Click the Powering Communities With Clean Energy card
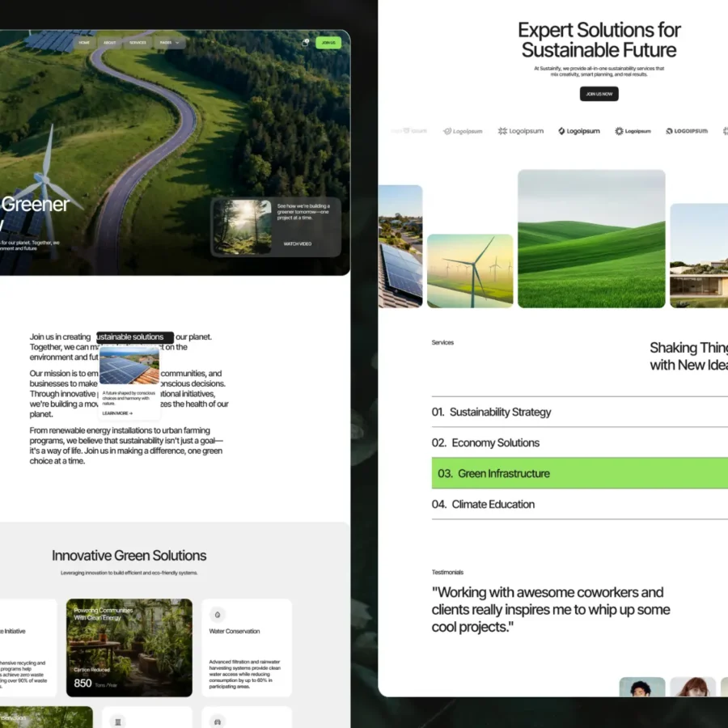Viewport: 728px width, 728px height. tap(129, 648)
